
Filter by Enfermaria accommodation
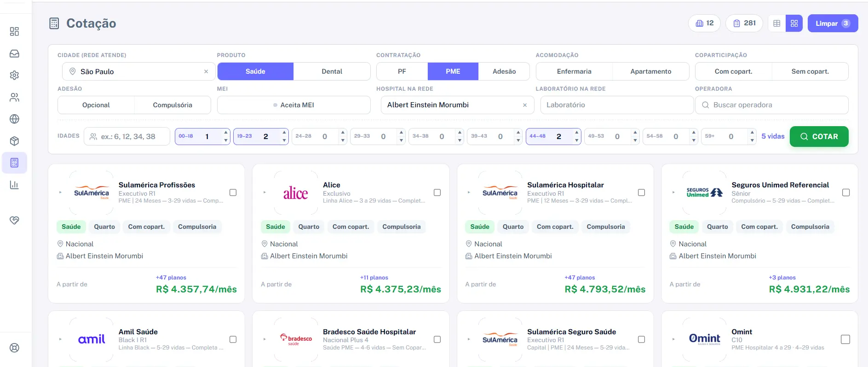click(x=574, y=71)
